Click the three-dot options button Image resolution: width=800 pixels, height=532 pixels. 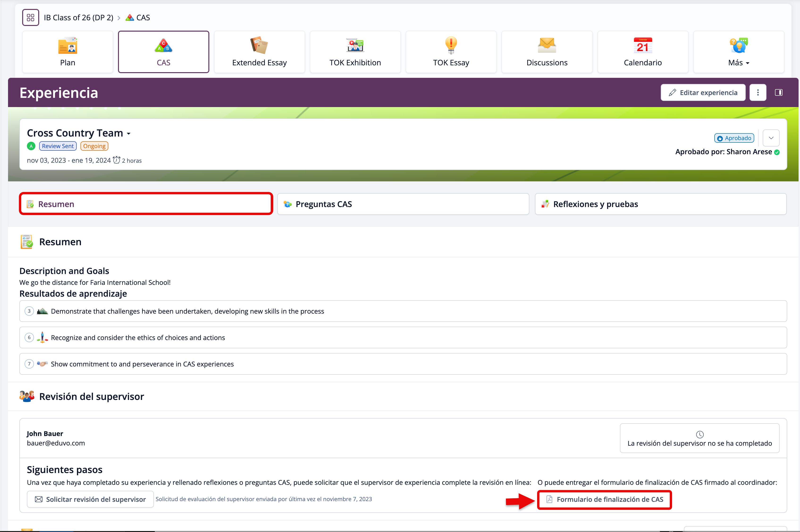(x=758, y=93)
